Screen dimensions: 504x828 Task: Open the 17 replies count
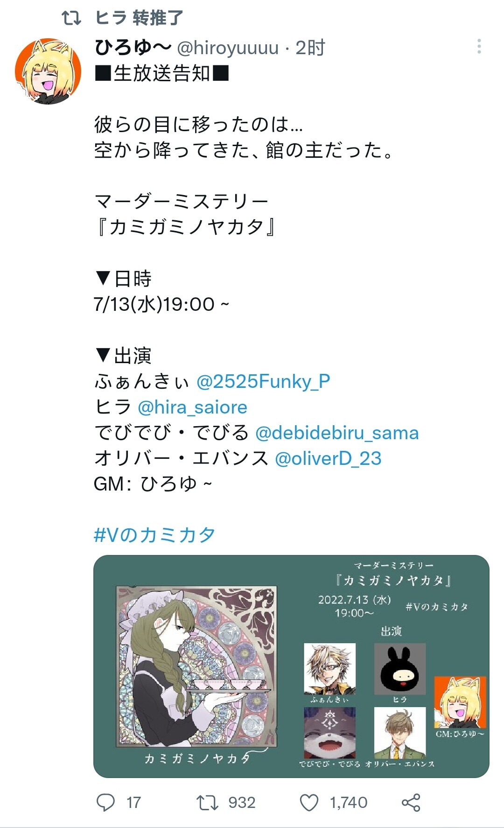133,803
